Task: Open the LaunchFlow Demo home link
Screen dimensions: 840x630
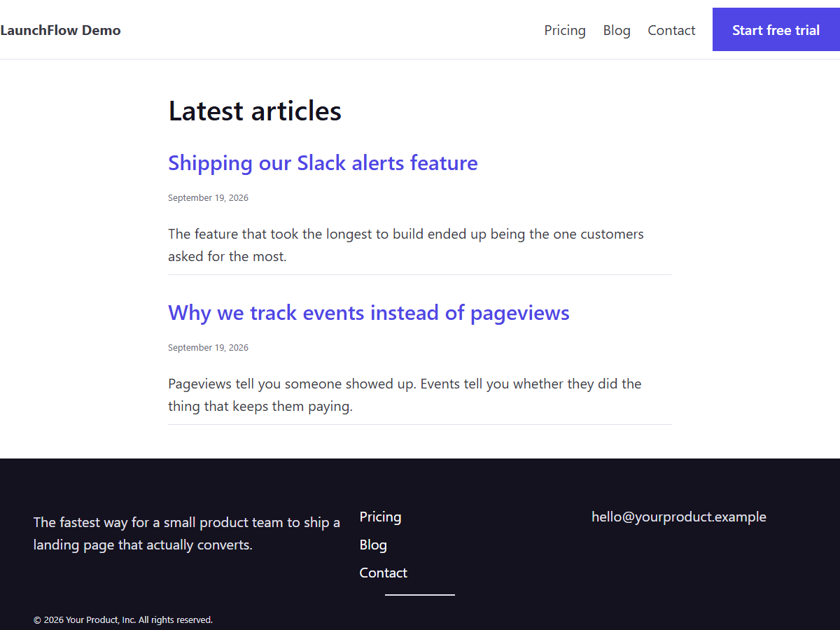Action: (x=60, y=30)
